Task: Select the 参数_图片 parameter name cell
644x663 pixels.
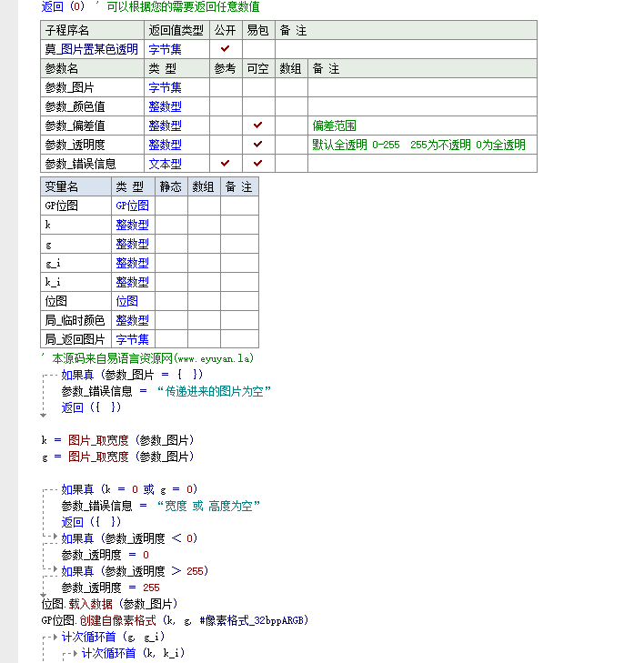Action: (68, 87)
